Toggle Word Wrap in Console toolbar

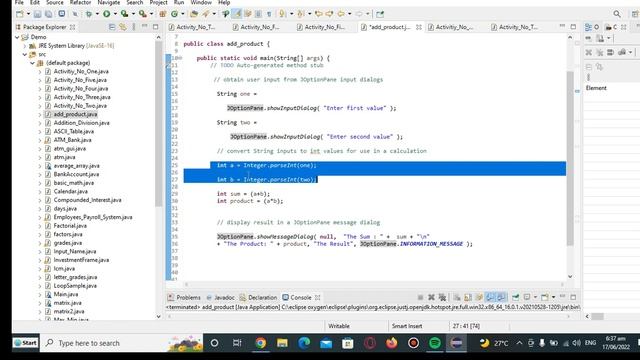[479, 297]
